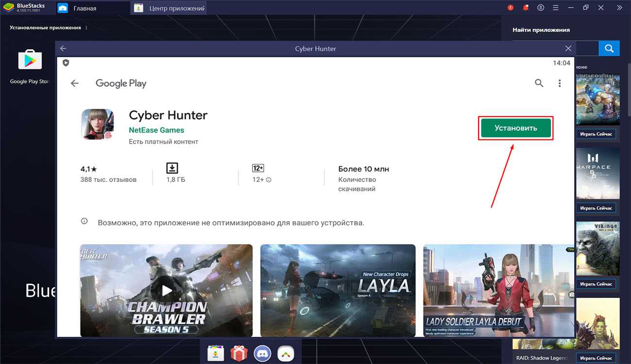Collapse the sidebar with double-chevron icon

click(x=619, y=8)
